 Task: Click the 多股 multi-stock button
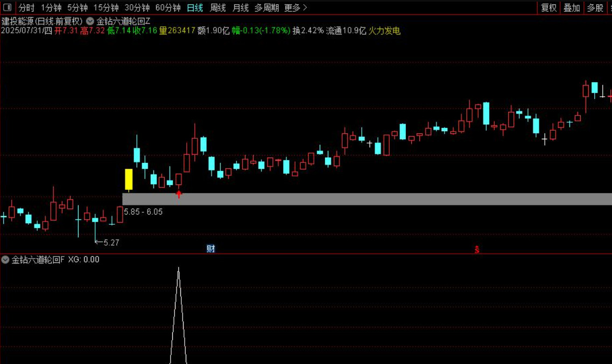pyautogui.click(x=595, y=8)
